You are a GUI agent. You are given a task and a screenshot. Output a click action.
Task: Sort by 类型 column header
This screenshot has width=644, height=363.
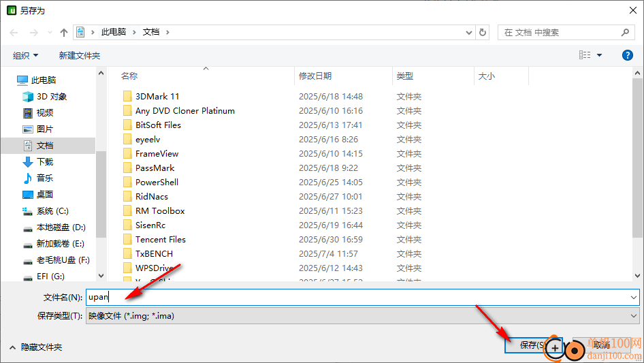pos(404,76)
